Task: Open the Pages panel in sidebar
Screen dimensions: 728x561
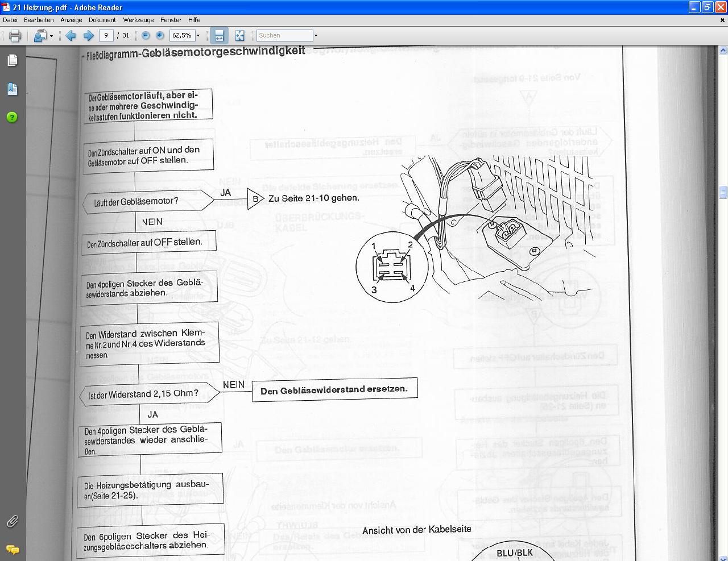Action: 12,60
